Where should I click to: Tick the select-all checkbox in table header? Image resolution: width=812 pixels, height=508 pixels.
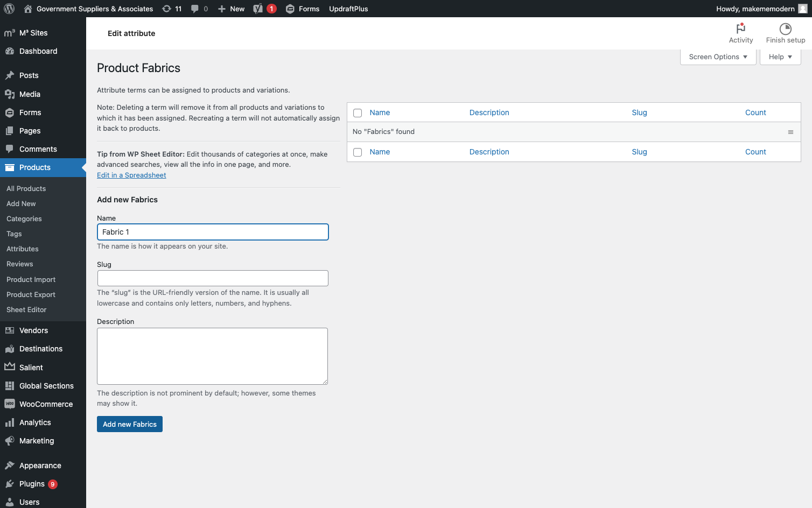pyautogui.click(x=358, y=113)
